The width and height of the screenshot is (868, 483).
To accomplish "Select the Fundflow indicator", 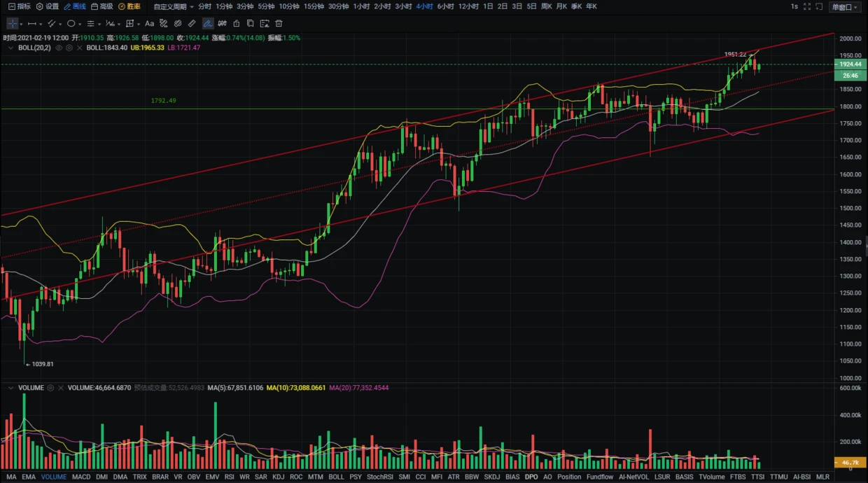I will 600,477.
